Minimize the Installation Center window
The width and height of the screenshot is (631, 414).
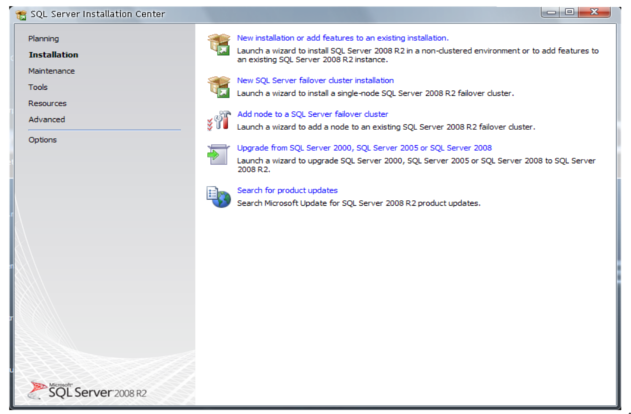pos(551,12)
